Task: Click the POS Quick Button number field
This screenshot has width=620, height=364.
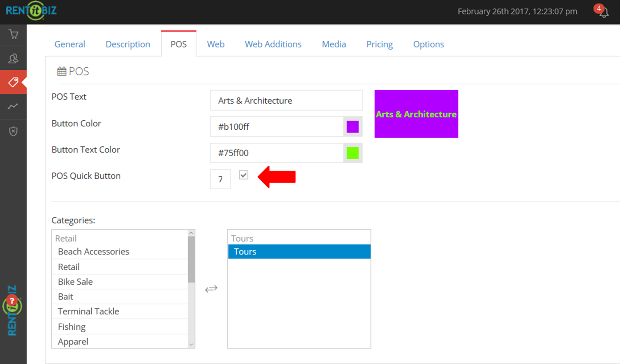Action: point(220,179)
